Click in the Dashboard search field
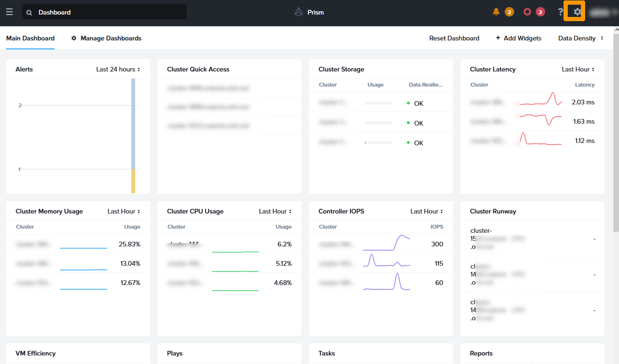Screen dimensions: 619x364 click(x=108, y=12)
